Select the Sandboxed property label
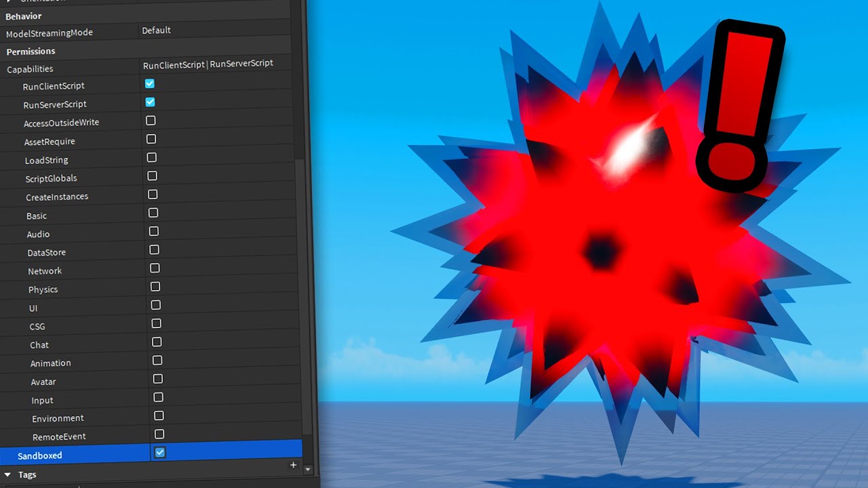The width and height of the screenshot is (868, 488). (40, 455)
